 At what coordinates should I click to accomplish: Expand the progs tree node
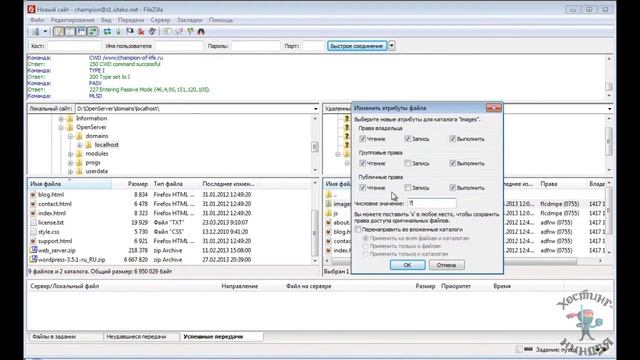[x=70, y=163]
